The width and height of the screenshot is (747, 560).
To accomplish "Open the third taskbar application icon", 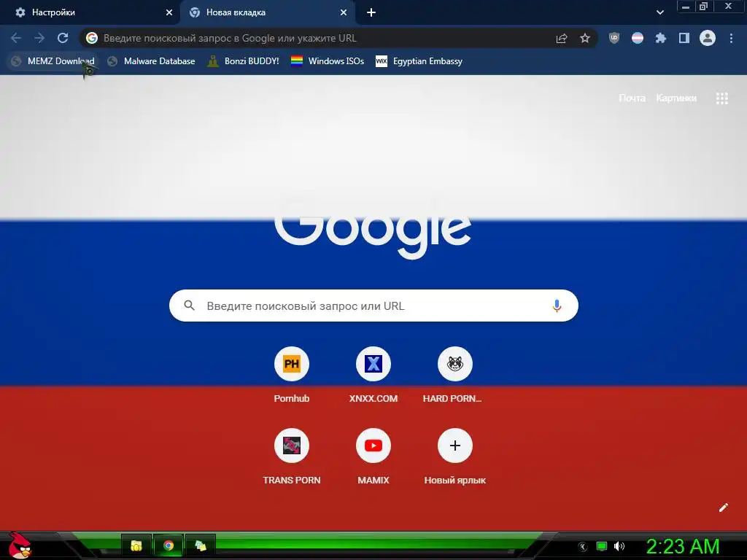I will (201, 545).
